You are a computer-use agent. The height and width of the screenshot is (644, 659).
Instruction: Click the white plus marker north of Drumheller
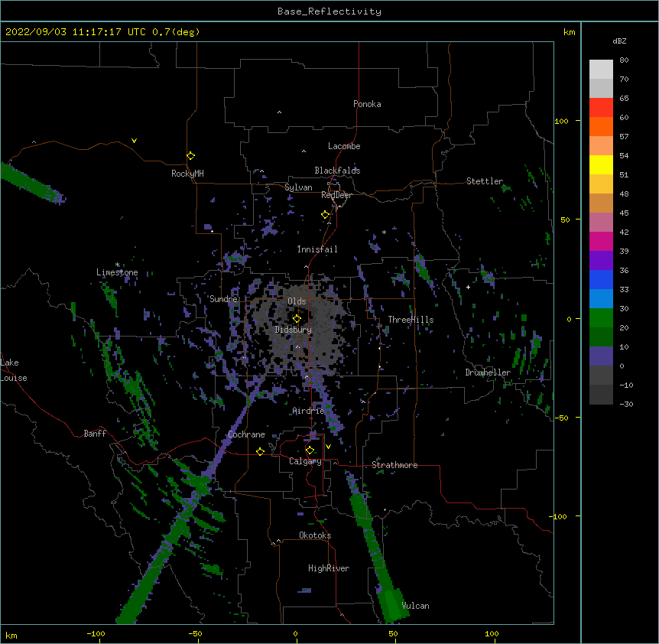[x=468, y=287]
